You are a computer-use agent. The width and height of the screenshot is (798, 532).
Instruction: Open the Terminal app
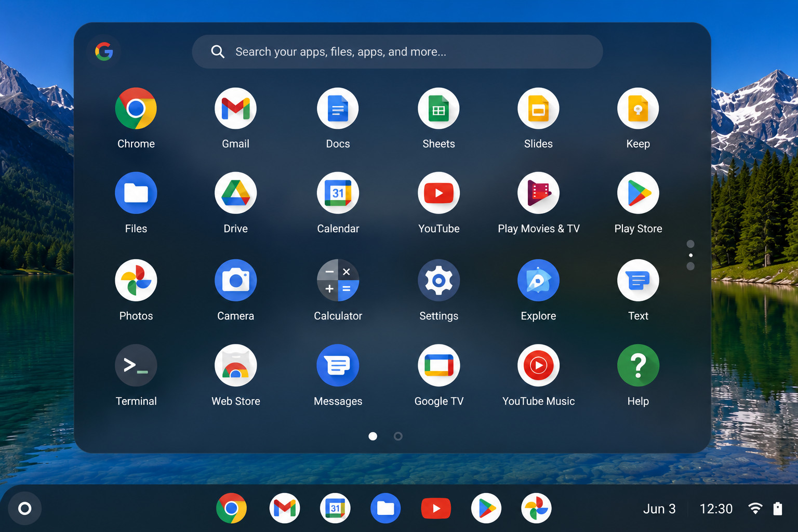[136, 365]
